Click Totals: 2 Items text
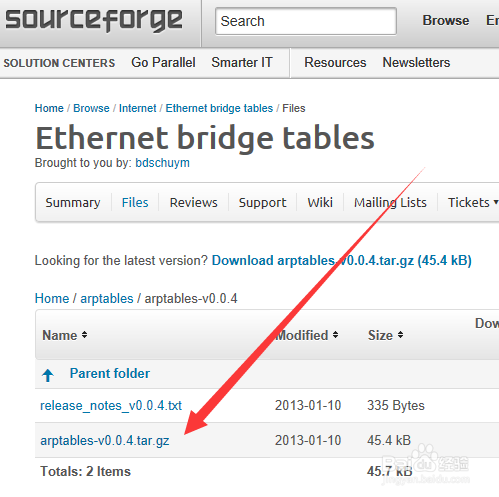499x497 pixels. coord(86,471)
